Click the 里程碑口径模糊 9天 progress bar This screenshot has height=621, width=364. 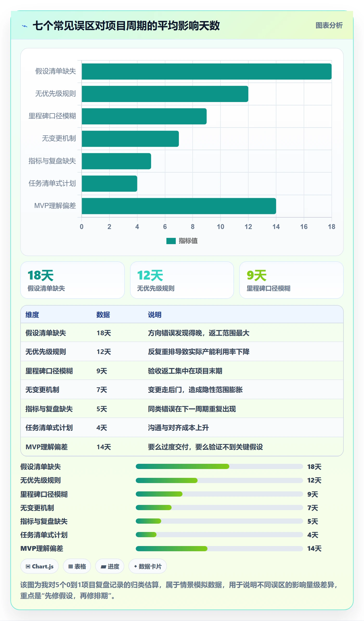219,494
